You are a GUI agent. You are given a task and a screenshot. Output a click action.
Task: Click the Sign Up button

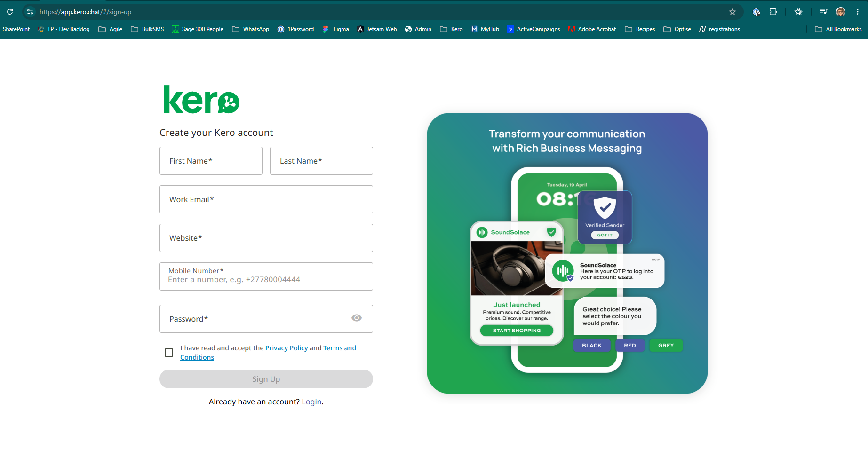click(x=266, y=379)
